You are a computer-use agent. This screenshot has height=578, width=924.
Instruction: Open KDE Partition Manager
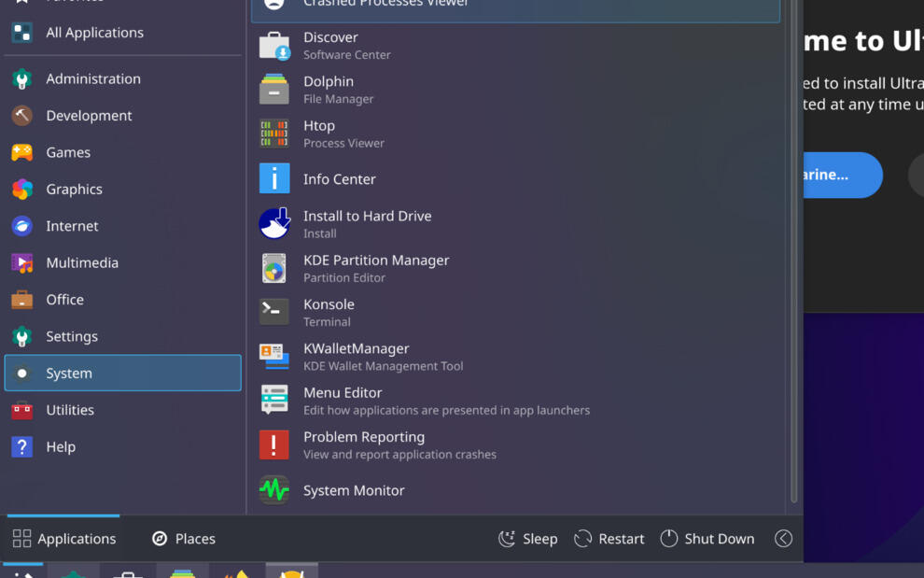[x=515, y=268]
